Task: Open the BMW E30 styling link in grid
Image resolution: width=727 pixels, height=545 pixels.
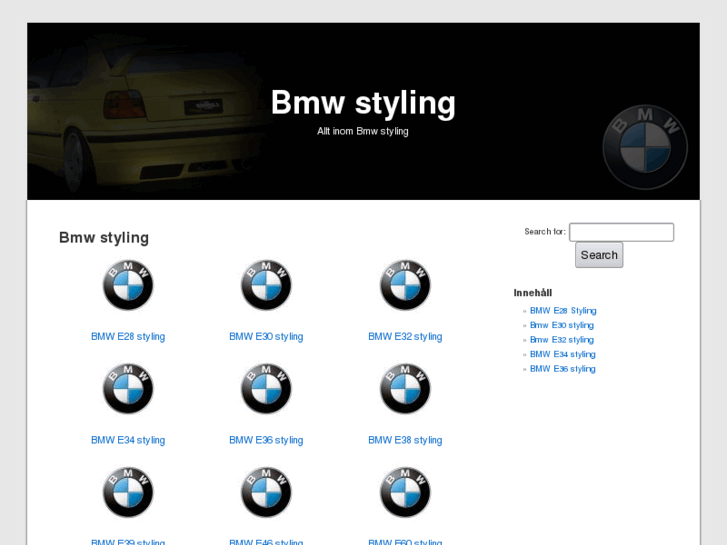Action: 266,337
